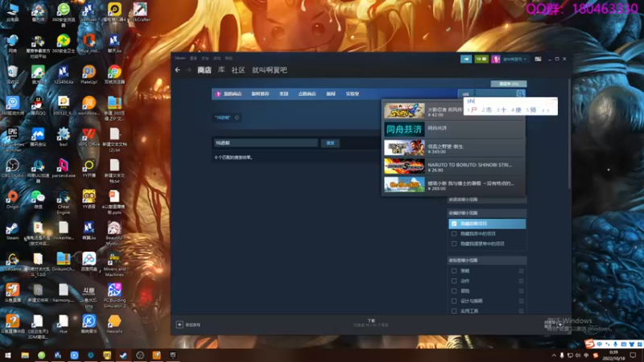Viewport: 644px width, 362px height.
Task: Check the 实用工具 tag checkbox
Action: click(x=454, y=311)
